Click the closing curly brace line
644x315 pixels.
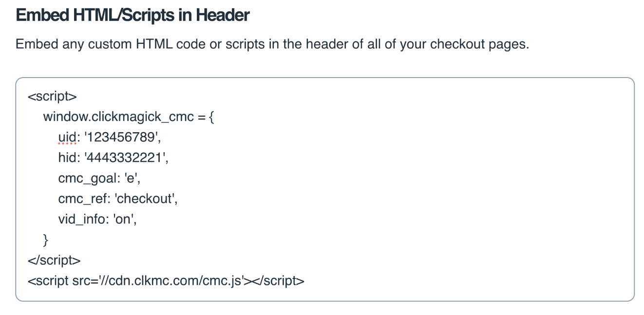46,240
